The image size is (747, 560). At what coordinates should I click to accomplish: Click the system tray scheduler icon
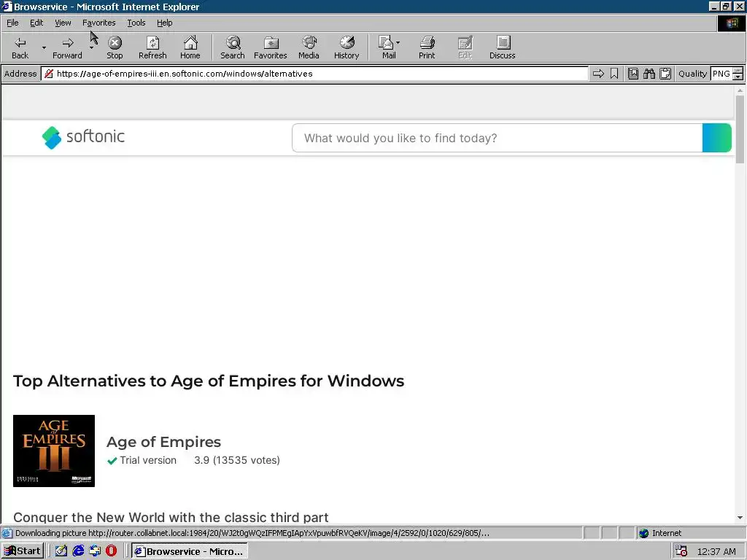(x=681, y=551)
